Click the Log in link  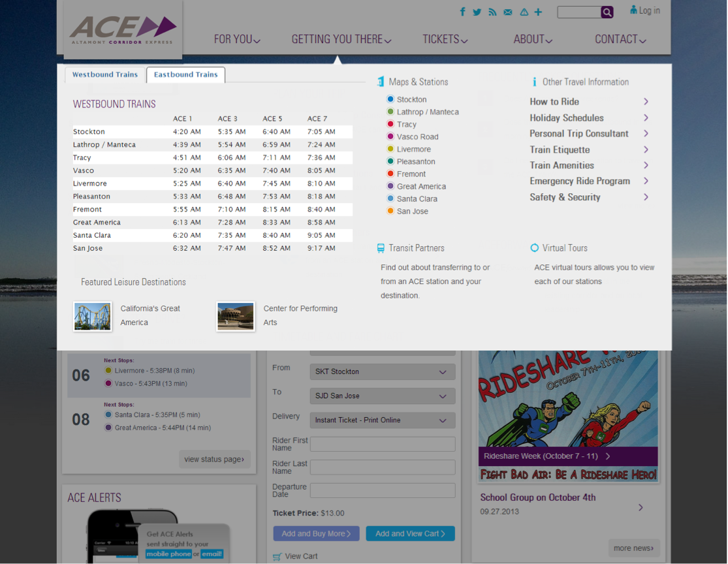click(645, 10)
